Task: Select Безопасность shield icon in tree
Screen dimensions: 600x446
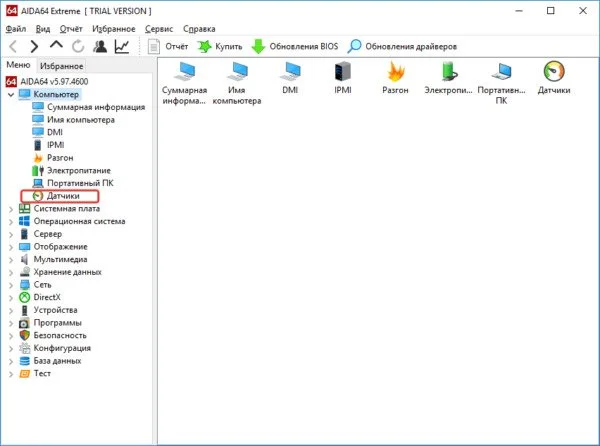Action: pyautogui.click(x=24, y=335)
